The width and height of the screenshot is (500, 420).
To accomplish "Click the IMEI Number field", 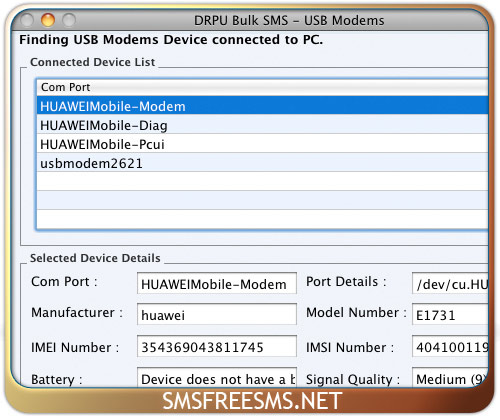I will tap(217, 346).
